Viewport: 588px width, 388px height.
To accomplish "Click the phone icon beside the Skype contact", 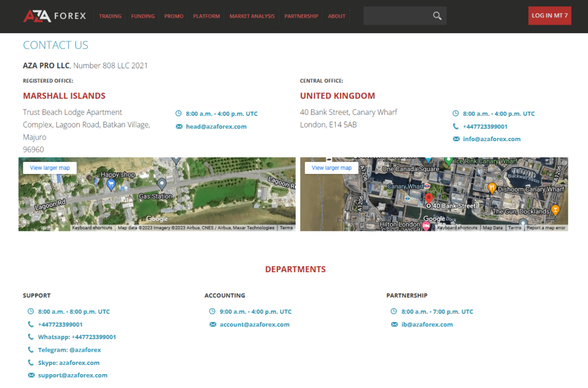I will 31,363.
